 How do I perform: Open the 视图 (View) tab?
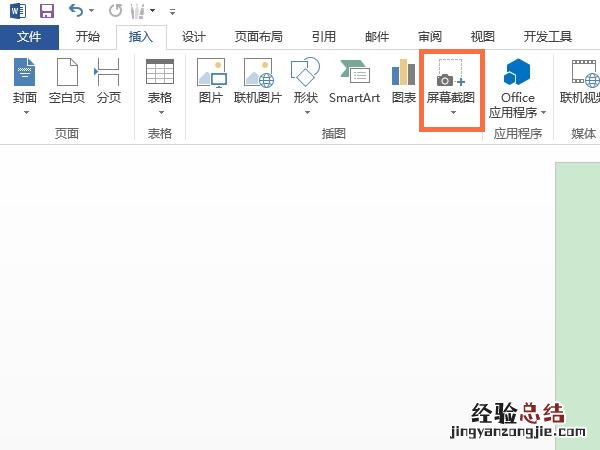(x=483, y=37)
